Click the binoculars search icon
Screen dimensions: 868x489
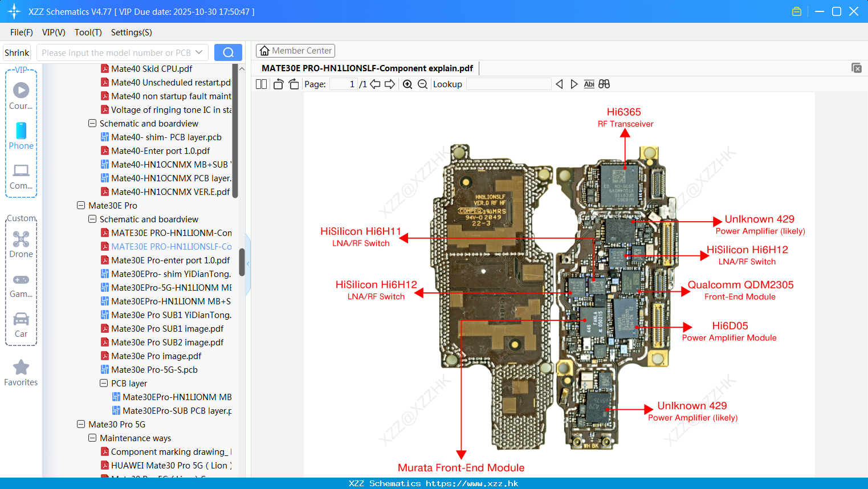click(x=604, y=84)
